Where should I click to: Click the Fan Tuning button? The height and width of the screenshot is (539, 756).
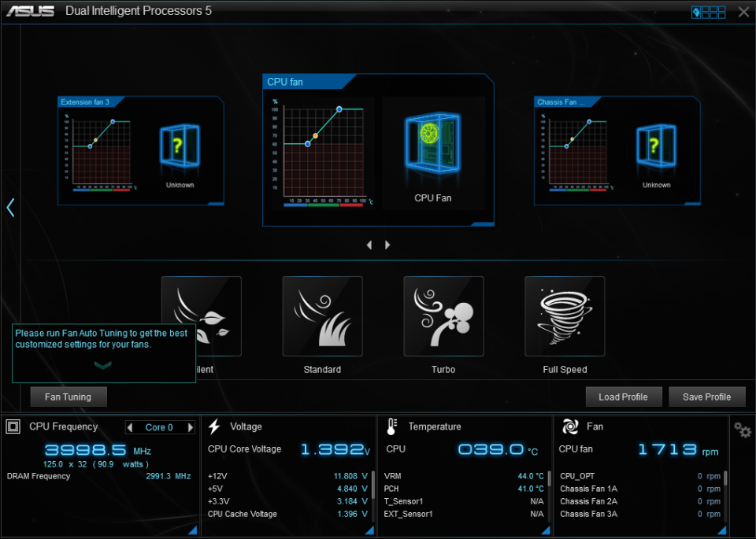[69, 397]
